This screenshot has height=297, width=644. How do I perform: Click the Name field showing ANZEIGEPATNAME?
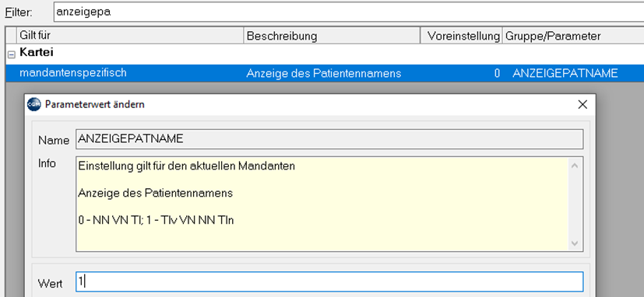click(329, 139)
